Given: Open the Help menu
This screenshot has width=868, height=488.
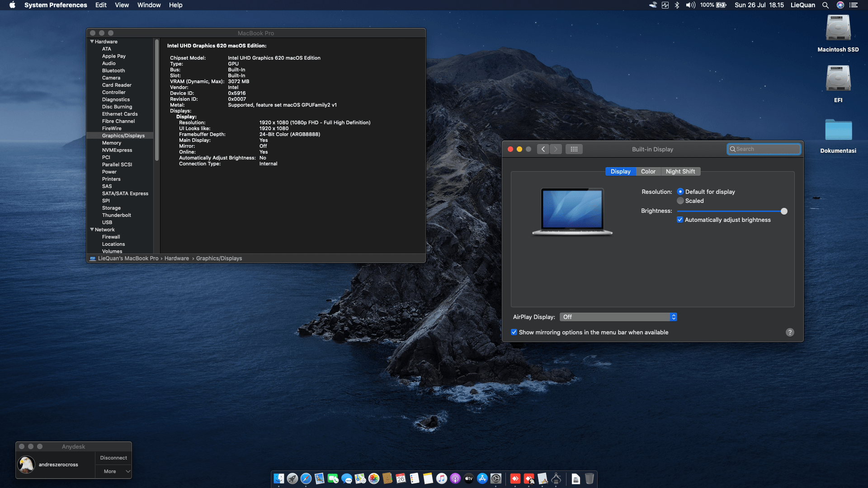Looking at the screenshot, I should 175,5.
